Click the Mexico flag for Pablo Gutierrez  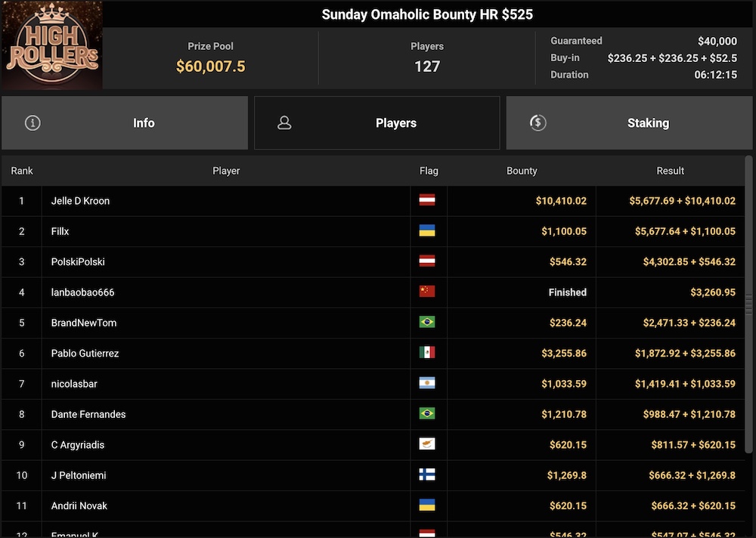point(427,353)
